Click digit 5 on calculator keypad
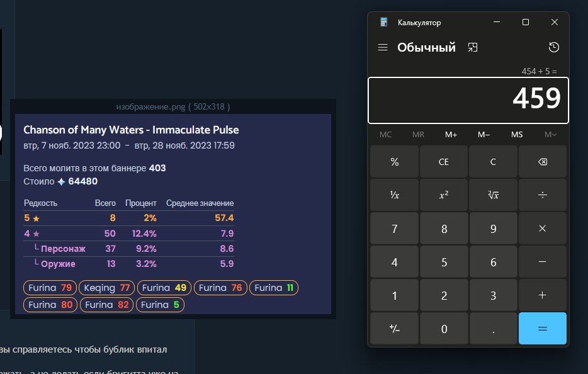The width and height of the screenshot is (588, 374). [x=444, y=262]
